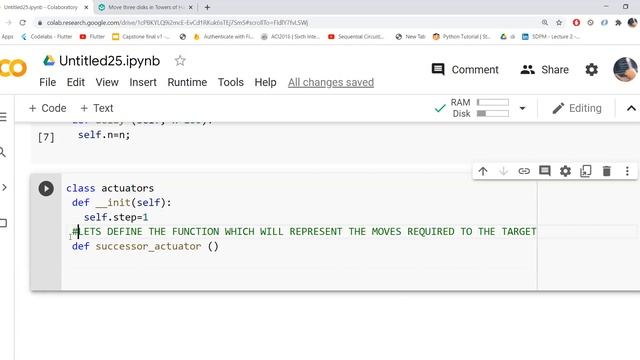Rename the Untitled25.ipynb title
640x360 pixels.
(x=109, y=61)
